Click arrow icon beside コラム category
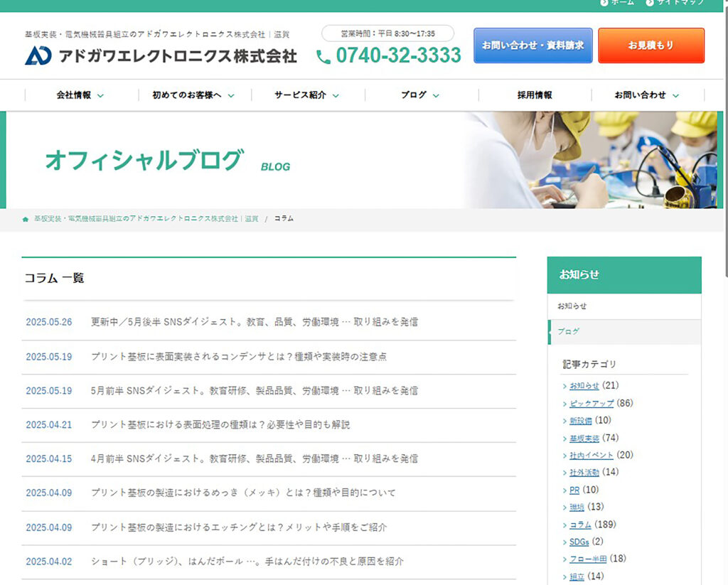 pyautogui.click(x=565, y=525)
